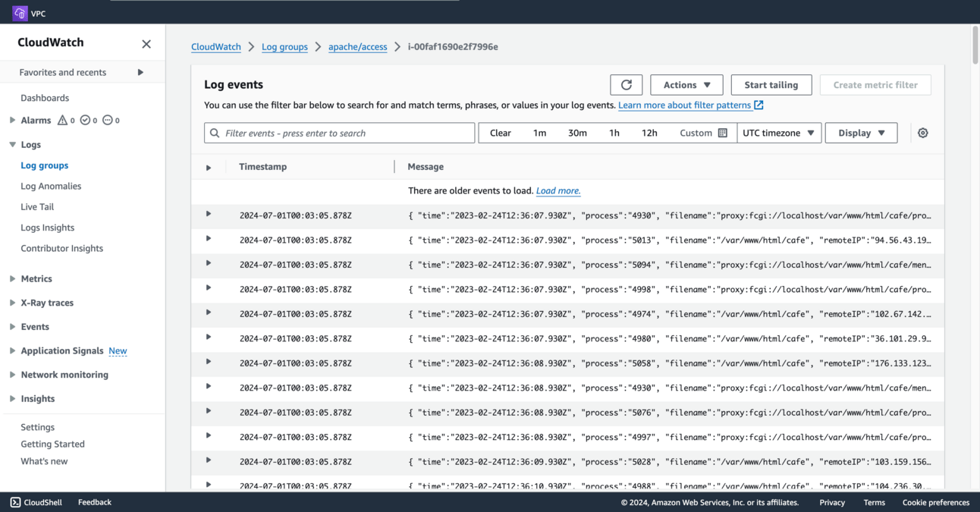Click the insufficient data alarm indicator
This screenshot has height=512, width=980.
tap(107, 120)
